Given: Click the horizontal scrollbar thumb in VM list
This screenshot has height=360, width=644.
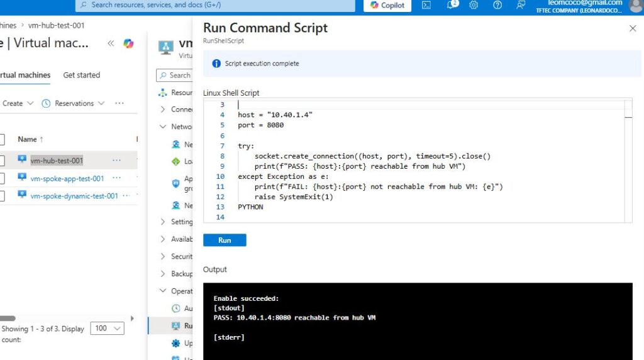Looking at the screenshot, I should click(8, 318).
